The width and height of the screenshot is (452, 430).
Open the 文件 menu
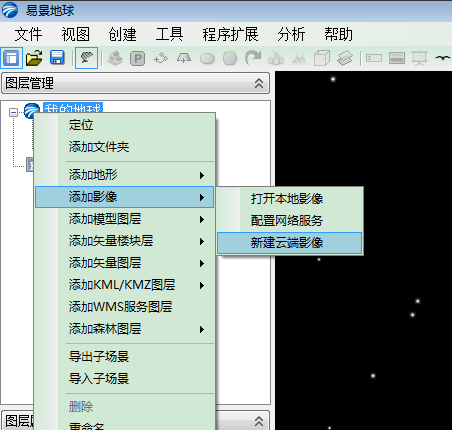[x=28, y=34]
